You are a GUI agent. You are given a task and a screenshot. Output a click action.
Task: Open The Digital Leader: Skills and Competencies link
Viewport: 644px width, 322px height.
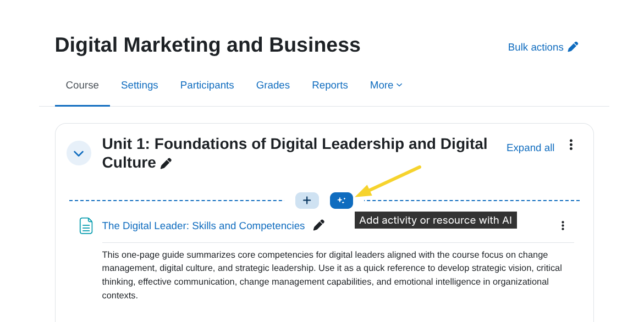tap(203, 226)
